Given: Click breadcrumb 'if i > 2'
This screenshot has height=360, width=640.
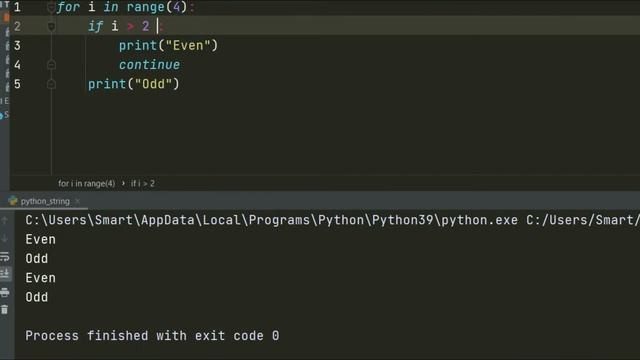Looking at the screenshot, I should tap(143, 184).
